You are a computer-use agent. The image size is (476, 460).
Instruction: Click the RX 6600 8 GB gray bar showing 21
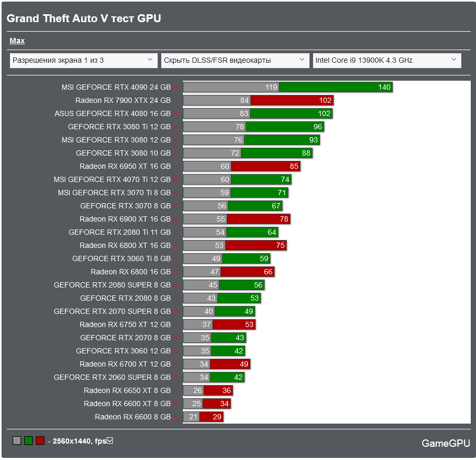tap(191, 417)
